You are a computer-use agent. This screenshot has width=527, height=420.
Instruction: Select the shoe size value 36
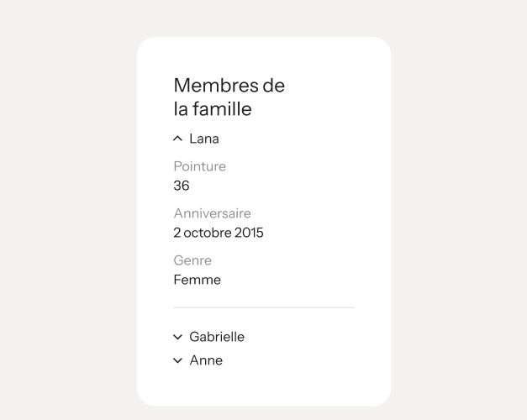point(182,186)
